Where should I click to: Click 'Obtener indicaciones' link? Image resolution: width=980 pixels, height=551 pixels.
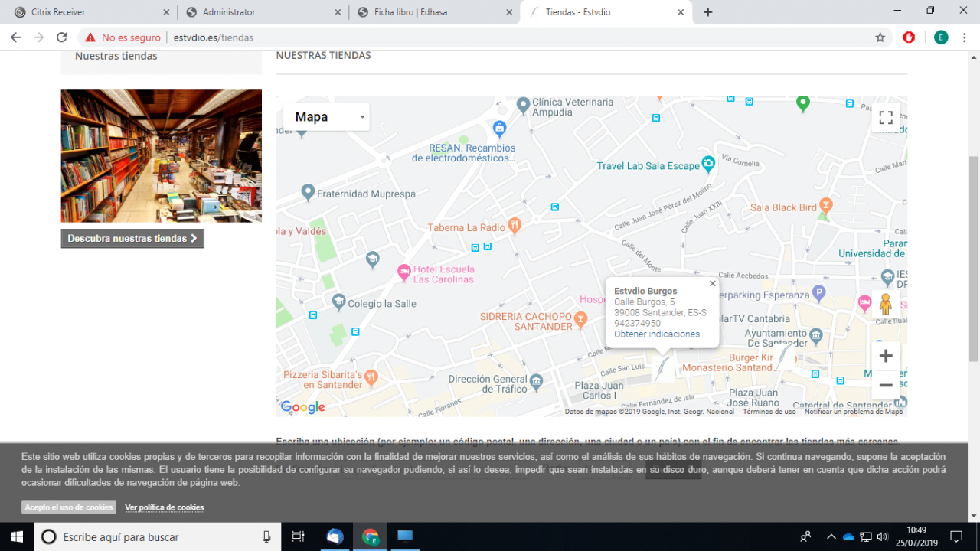[x=657, y=334]
